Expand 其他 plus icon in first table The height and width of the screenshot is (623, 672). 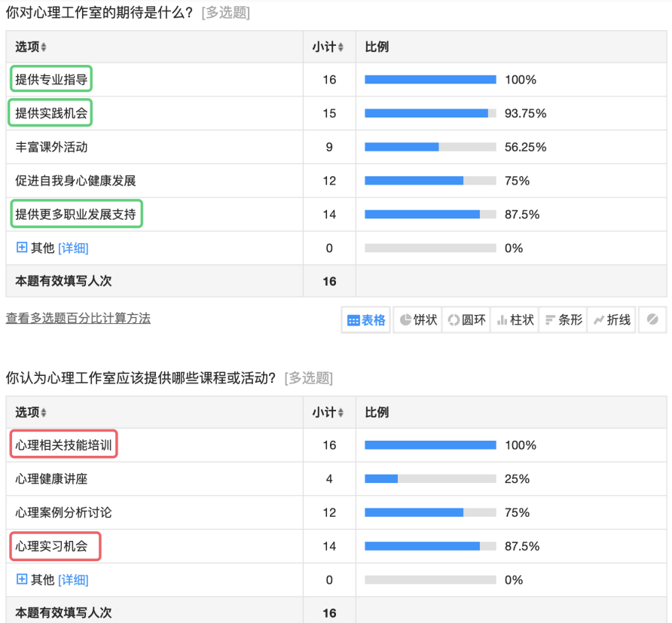[22, 247]
